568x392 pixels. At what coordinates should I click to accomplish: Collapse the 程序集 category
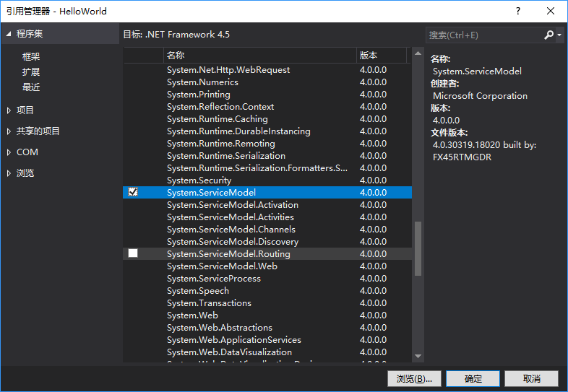(x=9, y=34)
